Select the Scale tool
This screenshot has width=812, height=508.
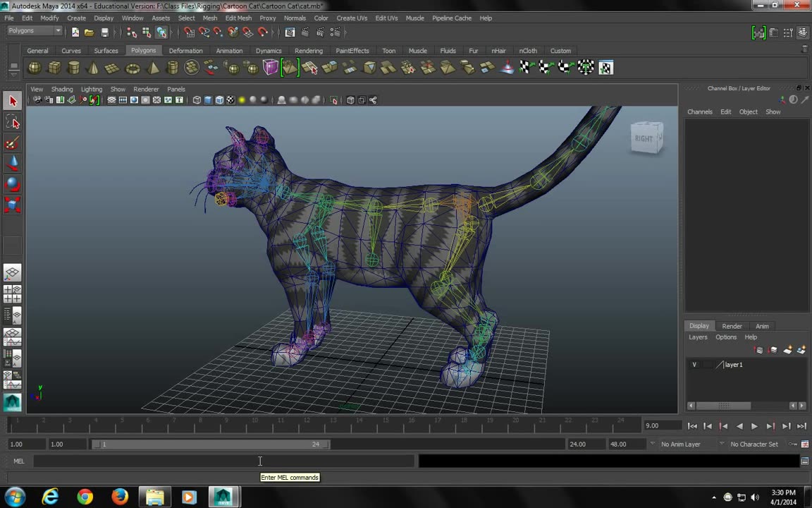12,204
